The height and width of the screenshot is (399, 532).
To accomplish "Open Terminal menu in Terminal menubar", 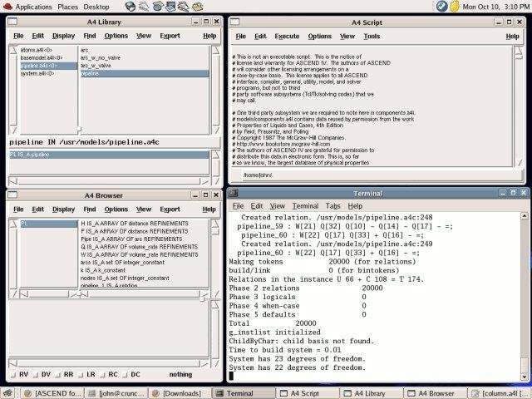I will click(x=305, y=206).
